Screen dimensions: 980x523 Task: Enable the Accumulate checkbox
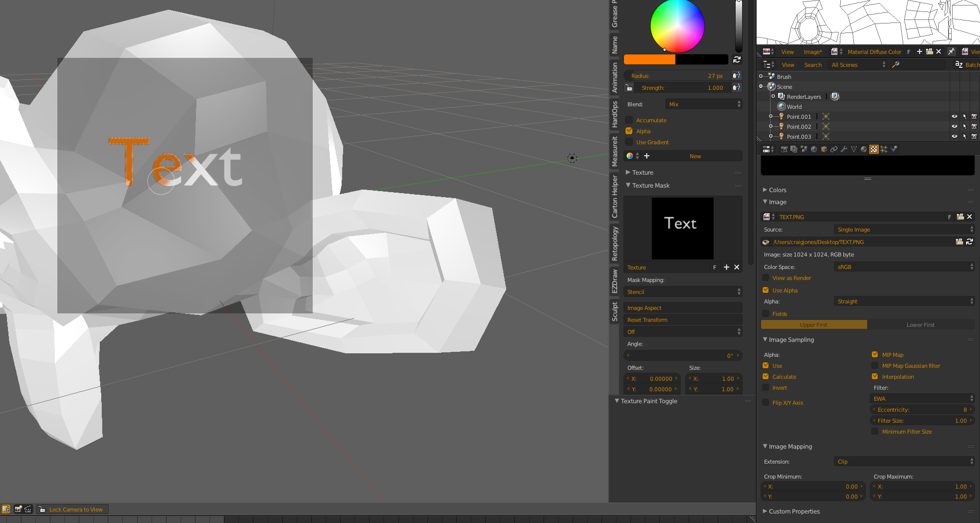click(x=629, y=120)
